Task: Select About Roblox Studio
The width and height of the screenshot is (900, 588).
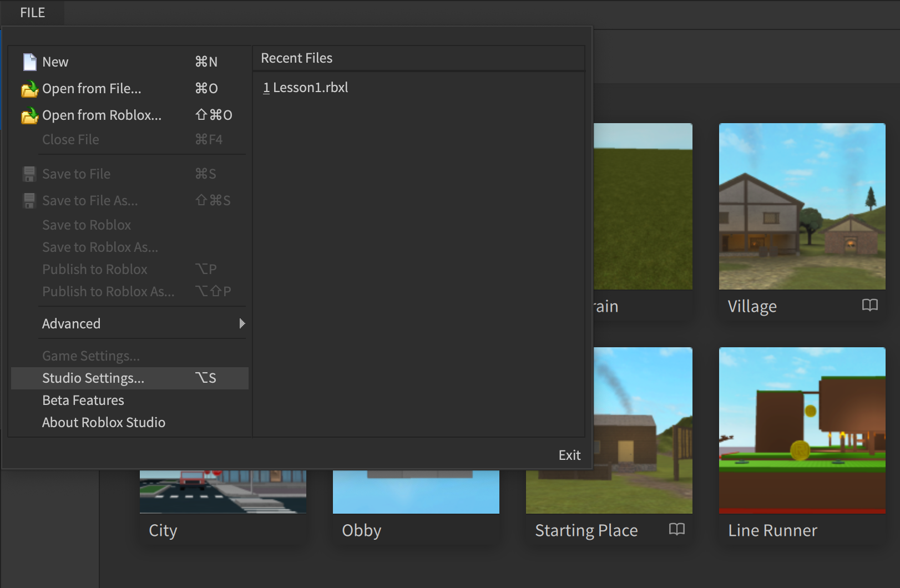Action: [x=130, y=422]
